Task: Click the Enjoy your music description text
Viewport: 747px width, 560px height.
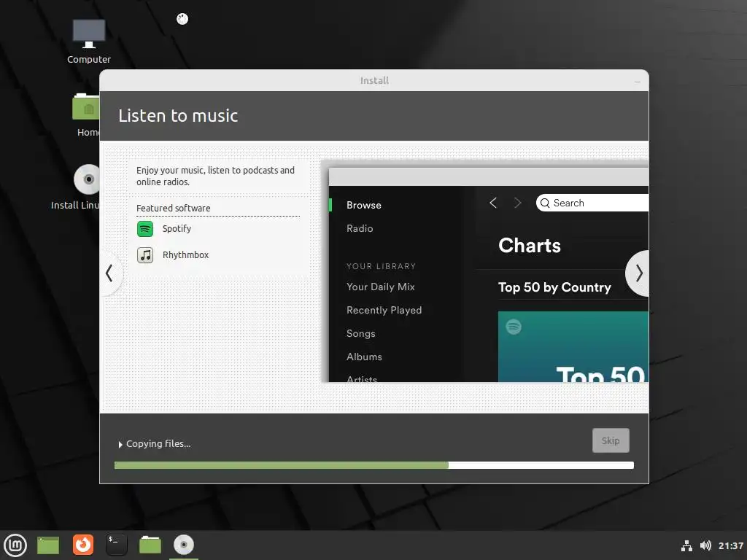Action: [215, 176]
